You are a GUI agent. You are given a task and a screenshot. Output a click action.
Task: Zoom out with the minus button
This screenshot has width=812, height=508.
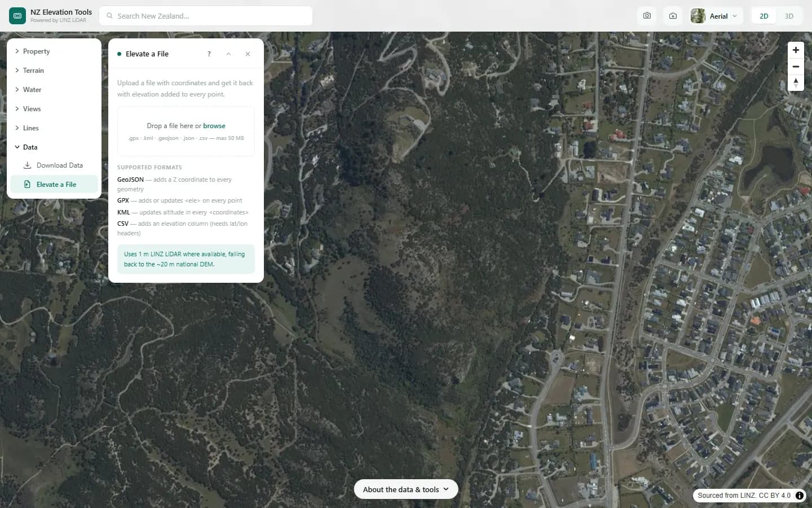(796, 67)
